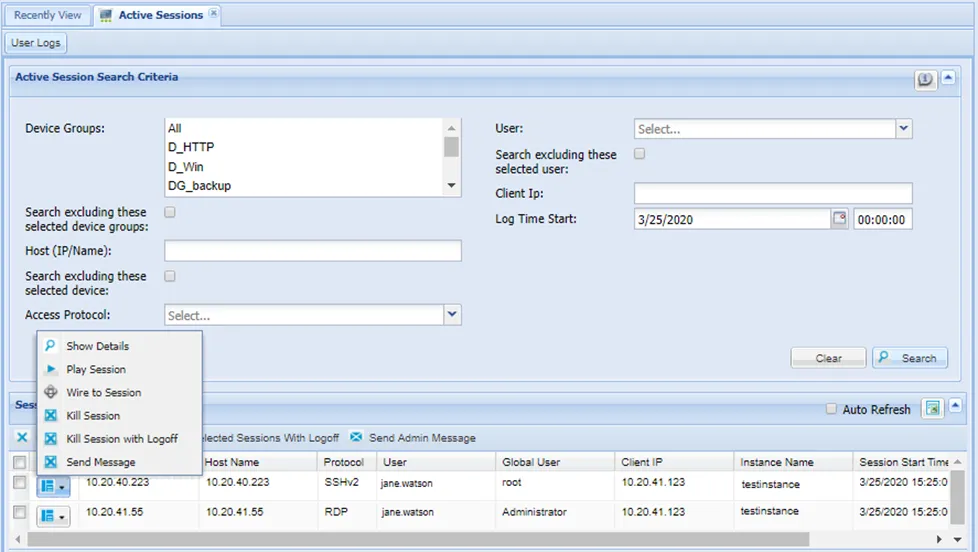The height and width of the screenshot is (552, 978).
Task: Click the Log Time Start date field
Action: point(732,219)
